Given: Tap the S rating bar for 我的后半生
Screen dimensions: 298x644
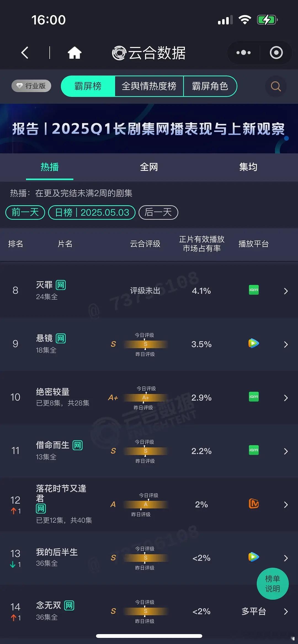Looking at the screenshot, I should [145, 558].
